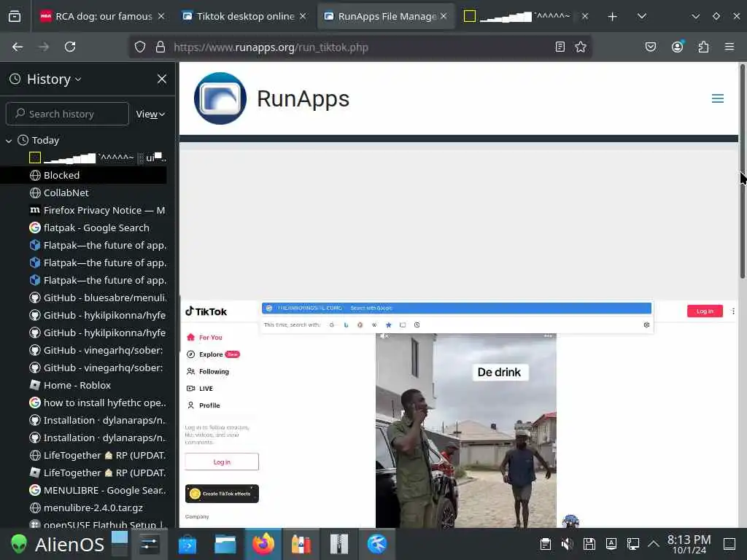
Task: Focus the Search history field
Action: click(x=67, y=114)
